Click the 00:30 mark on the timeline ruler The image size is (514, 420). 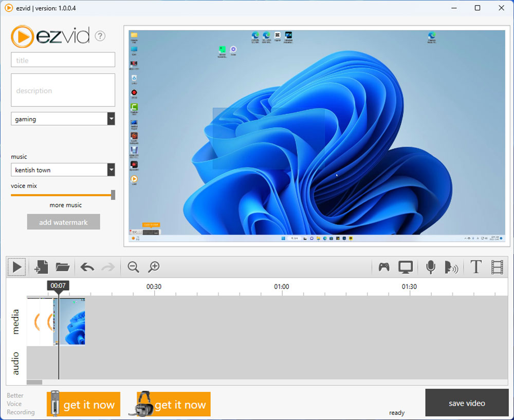154,287
